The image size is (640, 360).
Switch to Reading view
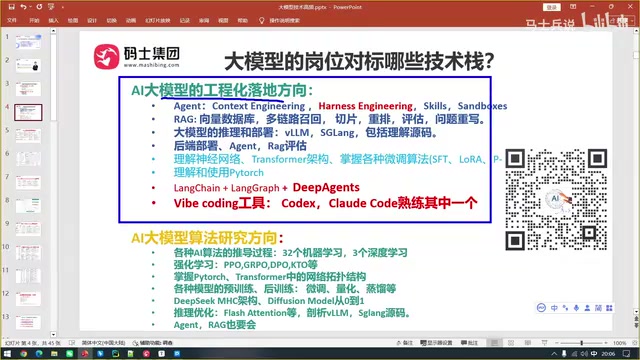tap(528, 343)
